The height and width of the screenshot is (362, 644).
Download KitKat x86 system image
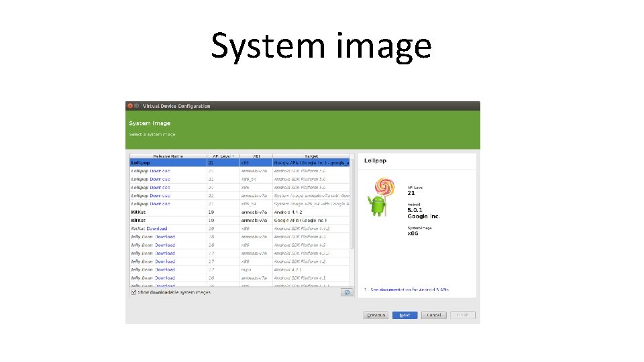pos(157,229)
